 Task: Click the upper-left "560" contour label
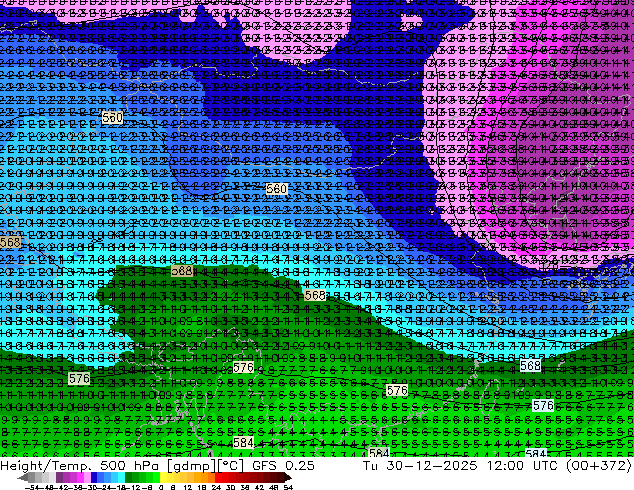point(112,118)
